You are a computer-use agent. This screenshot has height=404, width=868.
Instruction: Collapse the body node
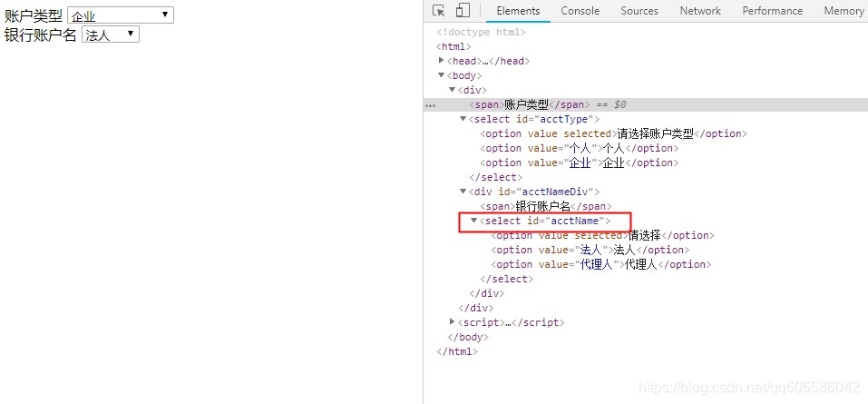pyautogui.click(x=441, y=75)
